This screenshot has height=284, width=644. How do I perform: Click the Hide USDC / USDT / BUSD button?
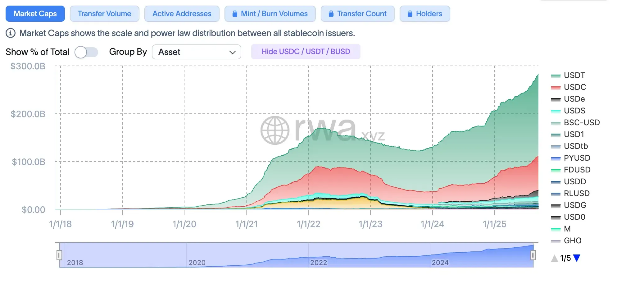(306, 51)
